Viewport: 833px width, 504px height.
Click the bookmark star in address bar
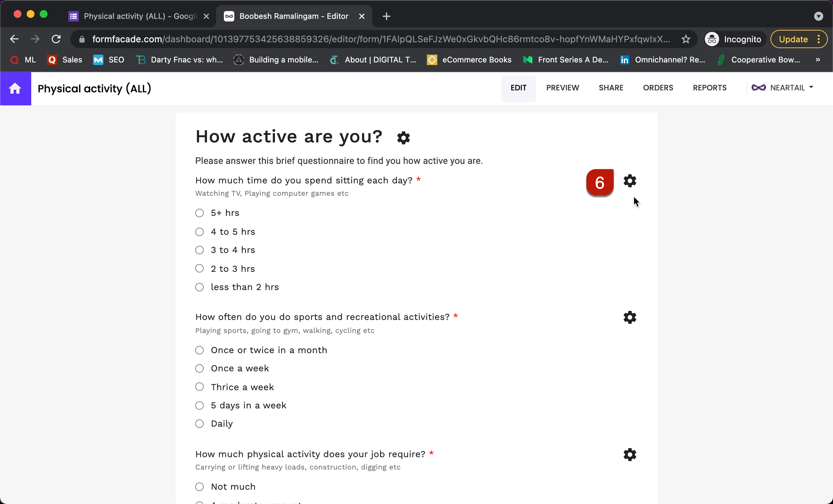point(686,39)
